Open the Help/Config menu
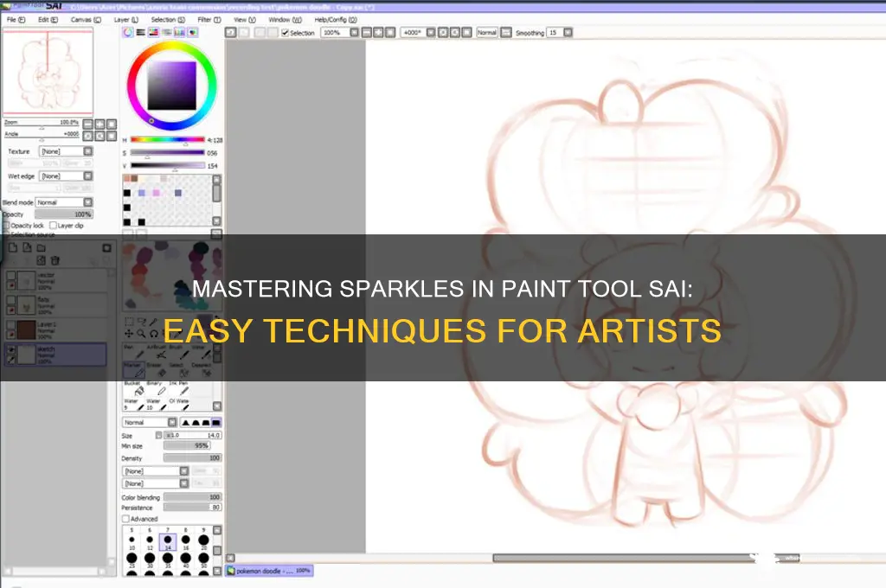Image resolution: width=886 pixels, height=588 pixels. 336,20
